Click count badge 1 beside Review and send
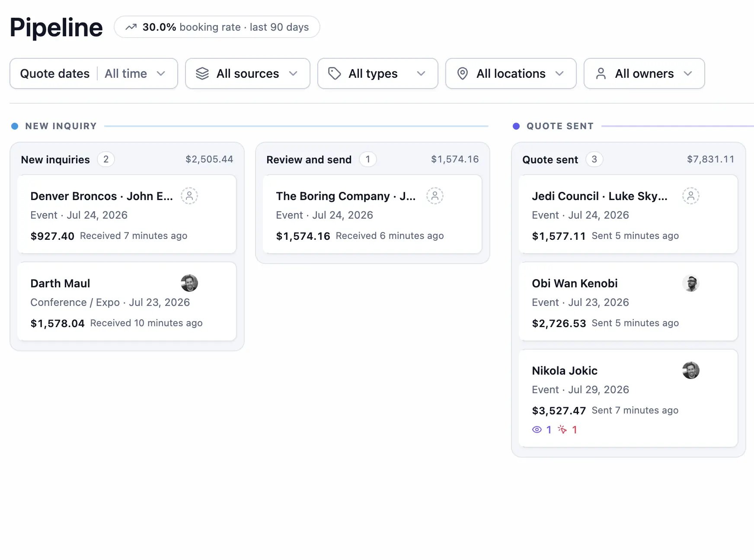Image resolution: width=754 pixels, height=560 pixels. pyautogui.click(x=368, y=159)
